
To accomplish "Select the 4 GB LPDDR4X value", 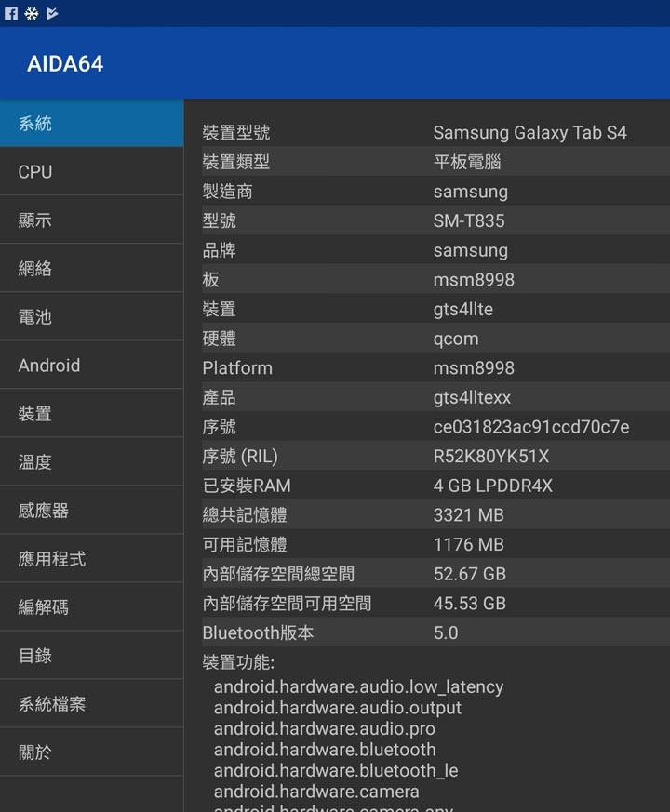I will (493, 486).
